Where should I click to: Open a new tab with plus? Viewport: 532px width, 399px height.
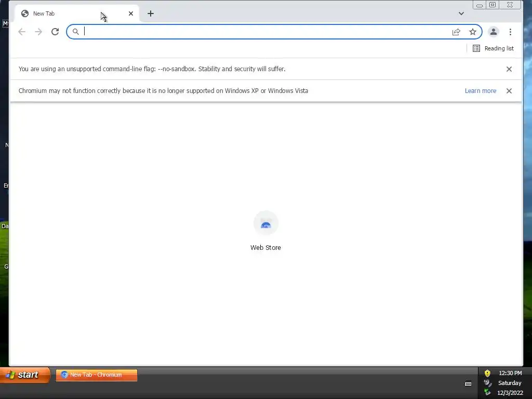[x=151, y=14]
